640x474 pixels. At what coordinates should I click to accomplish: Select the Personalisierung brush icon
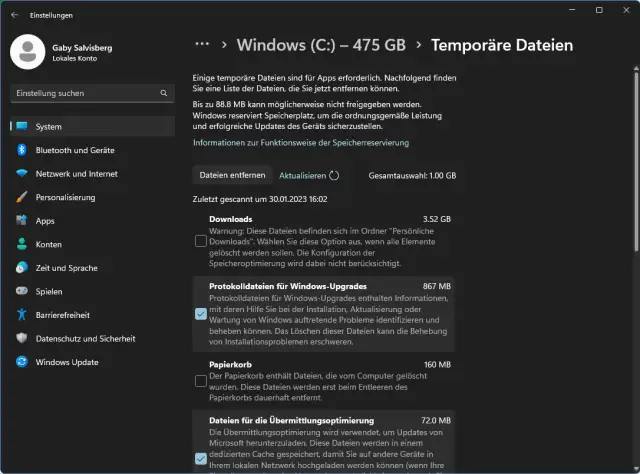(x=21, y=197)
